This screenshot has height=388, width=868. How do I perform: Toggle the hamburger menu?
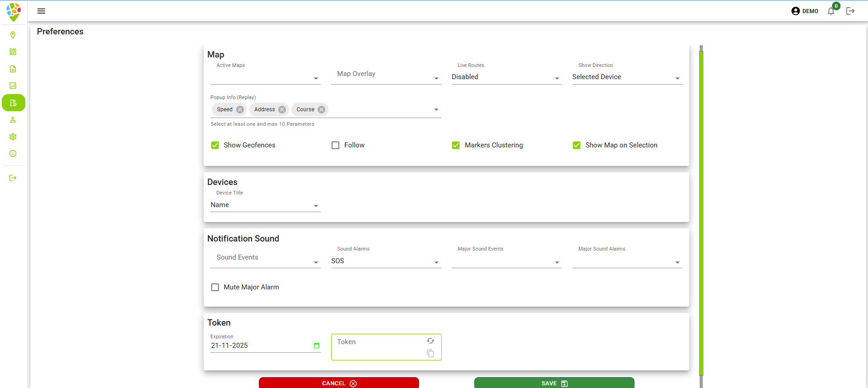pyautogui.click(x=41, y=11)
